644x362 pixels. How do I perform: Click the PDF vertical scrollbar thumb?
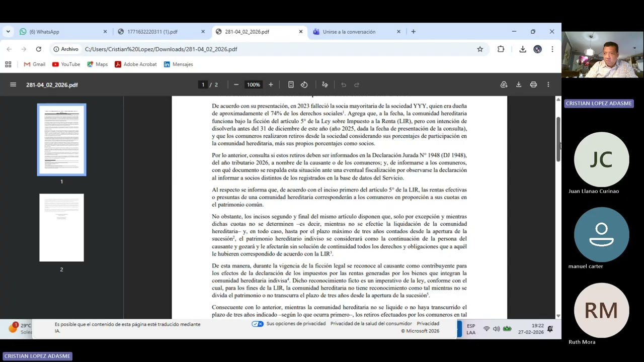point(558,139)
